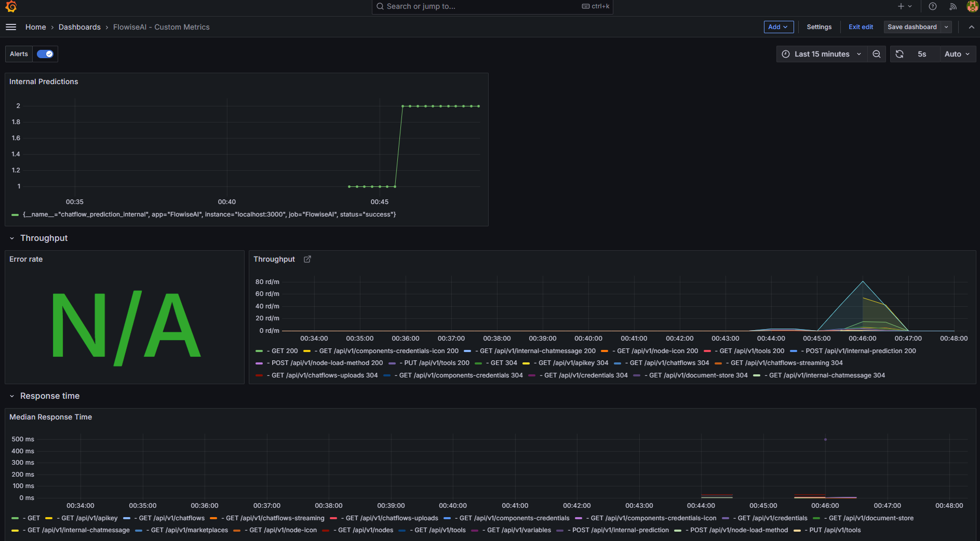The width and height of the screenshot is (980, 541).
Task: Toggle the Alerts switch off
Action: point(45,54)
